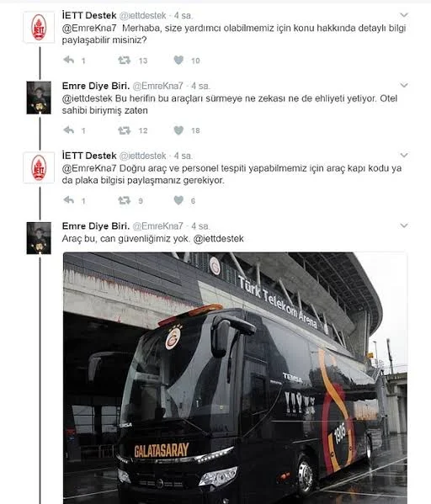The image size is (431, 504).
Task: Open options chevron on first İETT tweet
Action: [404, 15]
